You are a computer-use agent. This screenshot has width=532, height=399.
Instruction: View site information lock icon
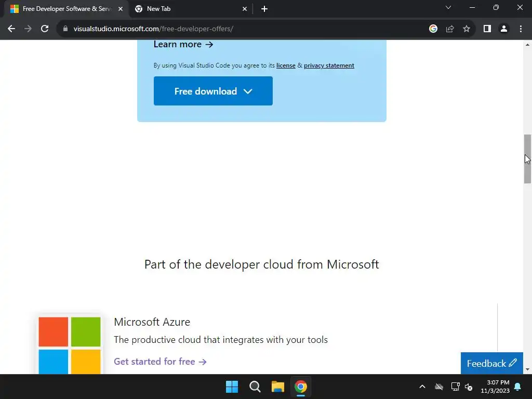[x=65, y=29]
